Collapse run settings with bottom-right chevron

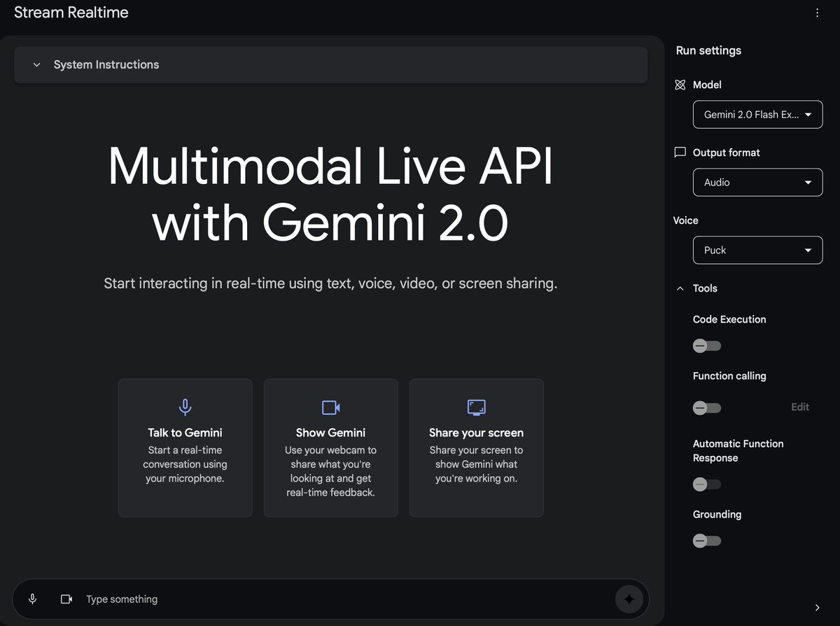817,608
